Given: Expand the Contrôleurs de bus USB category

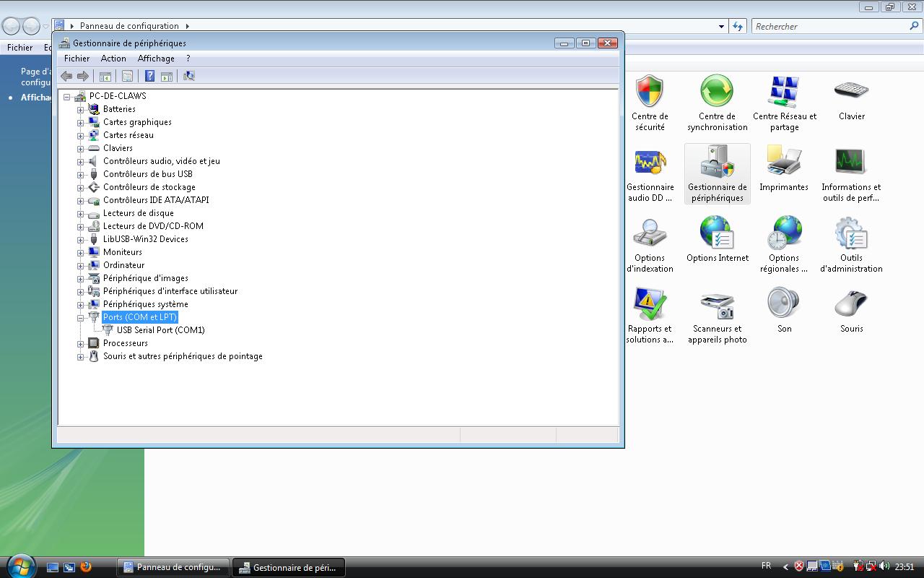Looking at the screenshot, I should [80, 175].
